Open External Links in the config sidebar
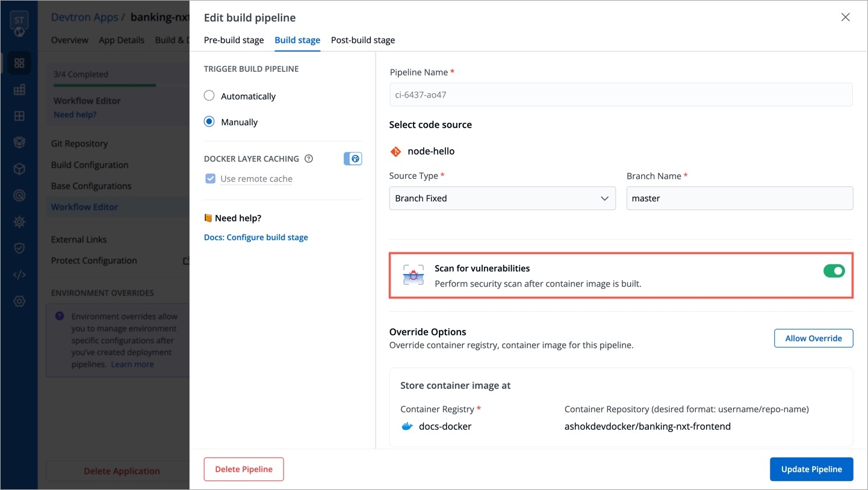This screenshot has width=868, height=490. (x=79, y=239)
